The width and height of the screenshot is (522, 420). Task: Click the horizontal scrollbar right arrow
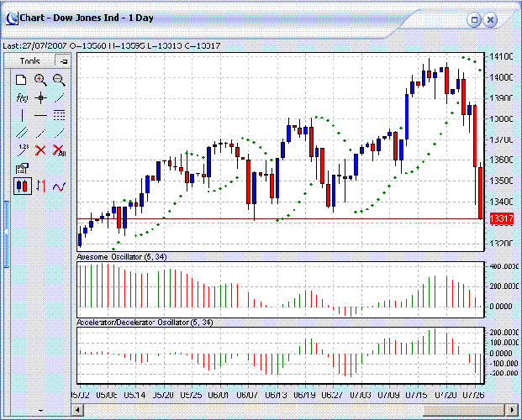(x=512, y=410)
